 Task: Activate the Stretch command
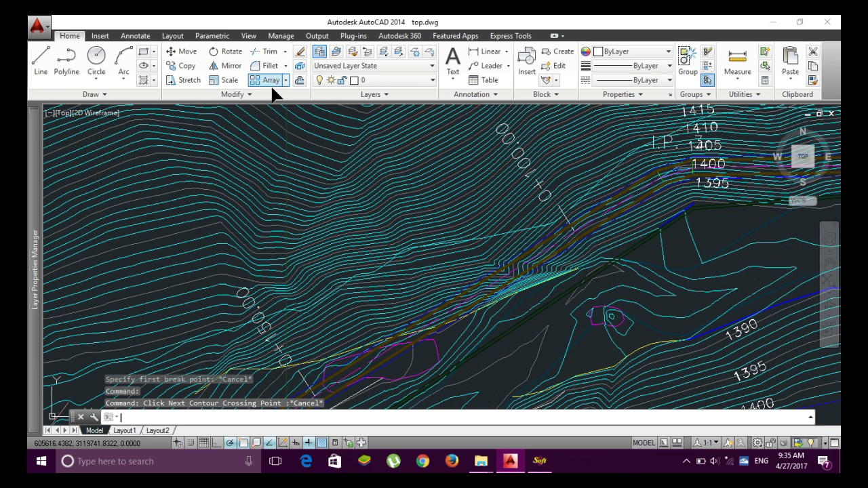point(183,80)
